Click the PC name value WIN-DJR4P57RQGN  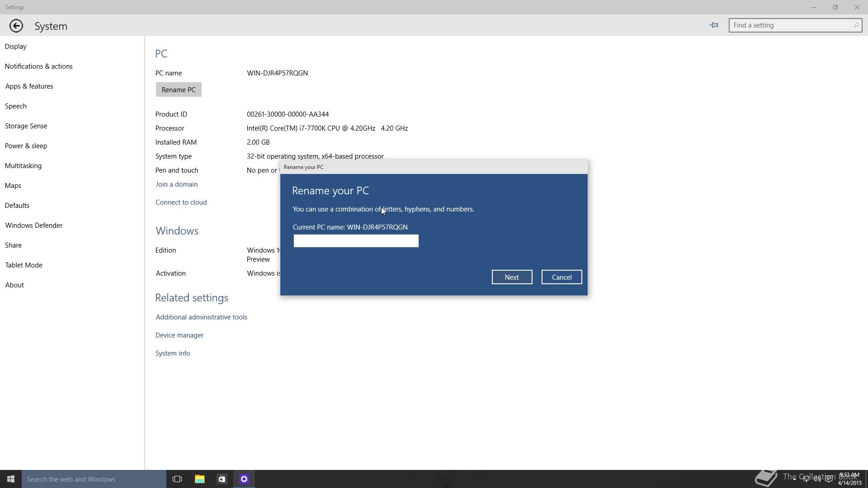pos(277,73)
